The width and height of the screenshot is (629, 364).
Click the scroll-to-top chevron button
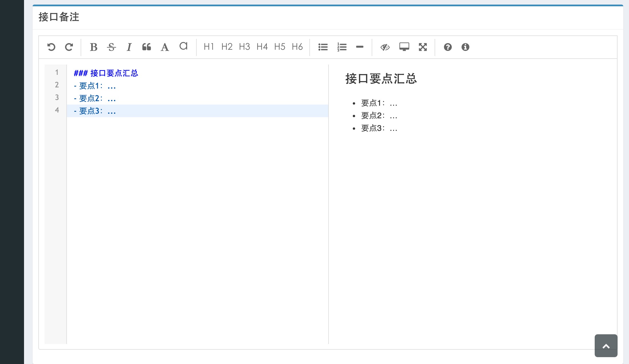click(x=606, y=346)
